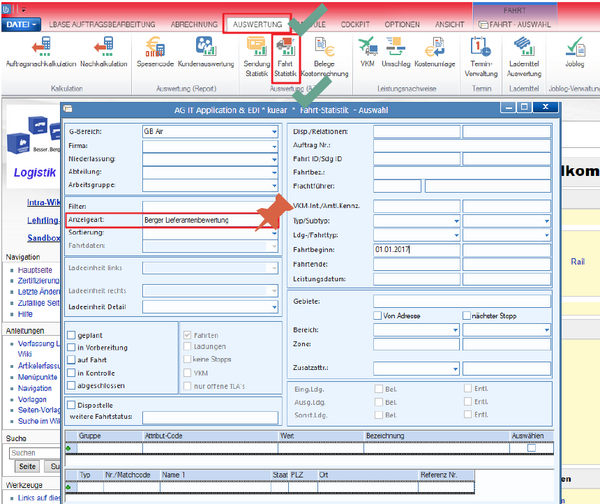
Task: Check the Dispostelle box
Action: click(71, 405)
